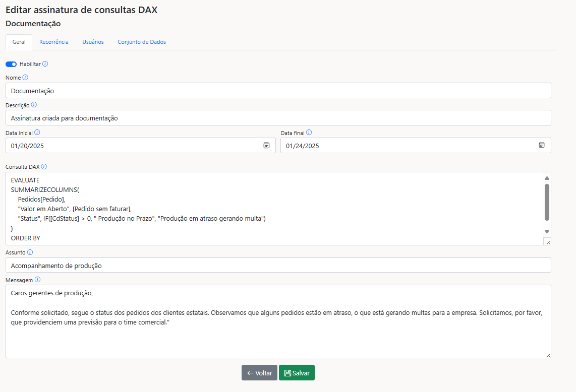576x392 pixels.
Task: Click the info icon beside Mensagem label
Action: 38,279
